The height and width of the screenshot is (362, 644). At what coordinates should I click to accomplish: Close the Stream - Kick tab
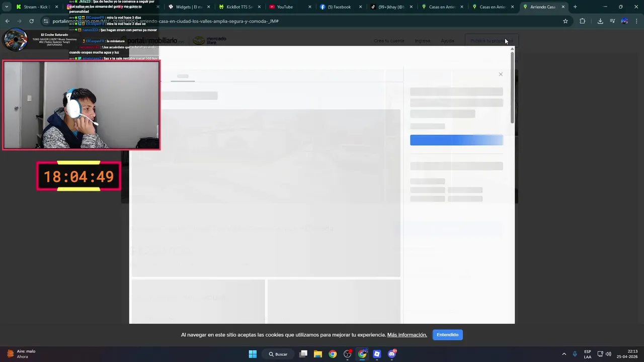pos(57,7)
